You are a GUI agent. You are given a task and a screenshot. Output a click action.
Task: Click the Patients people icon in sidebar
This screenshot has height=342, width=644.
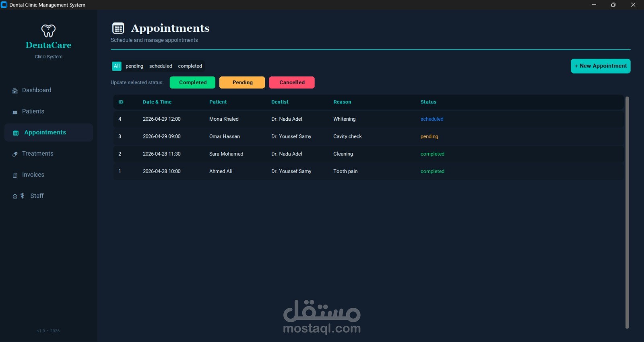click(15, 112)
